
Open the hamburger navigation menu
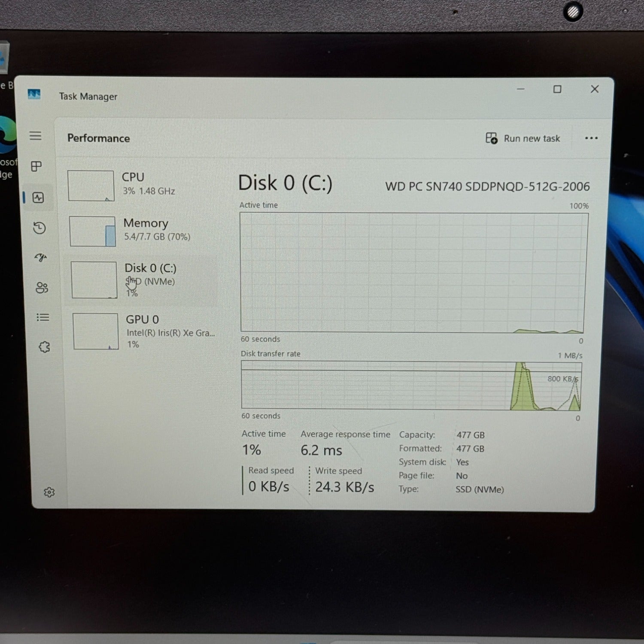(36, 136)
